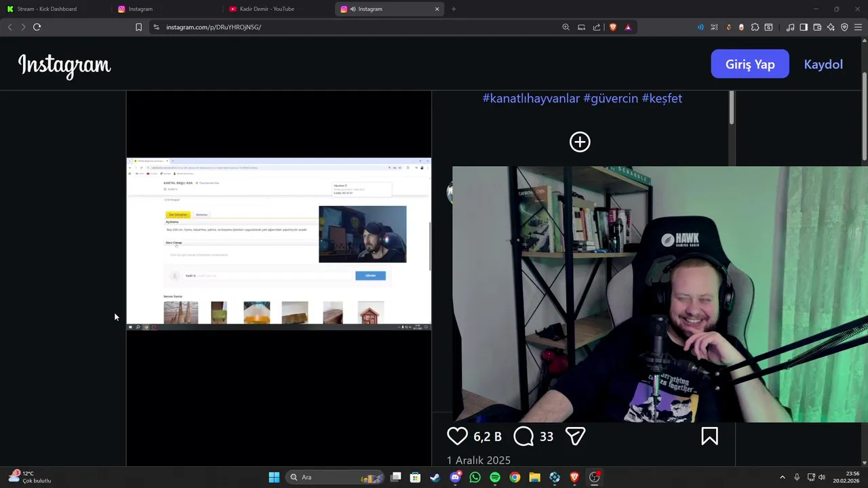The width and height of the screenshot is (868, 488).
Task: Click the microphone tray icon
Action: point(797,477)
